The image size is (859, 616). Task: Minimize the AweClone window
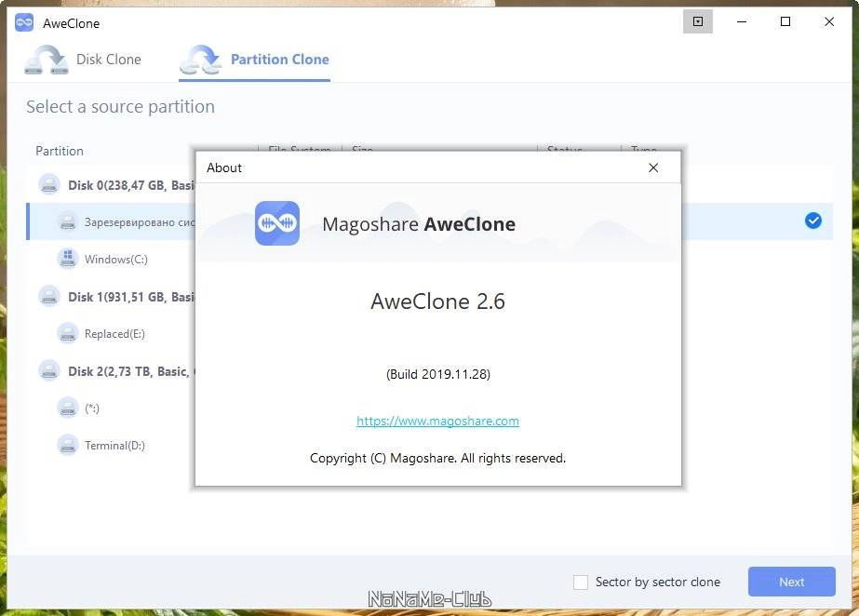[x=742, y=21]
